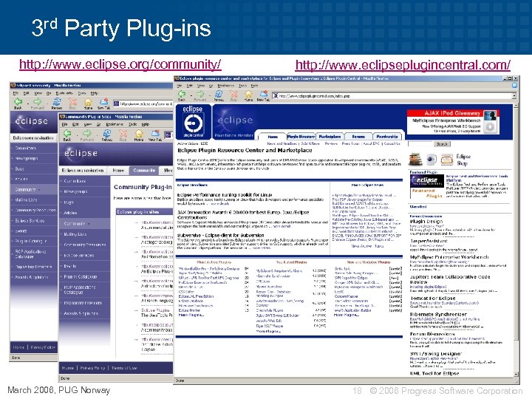Click Forward in the Eclipse Plugin Central window
The image size is (532, 399).
pos(200,95)
